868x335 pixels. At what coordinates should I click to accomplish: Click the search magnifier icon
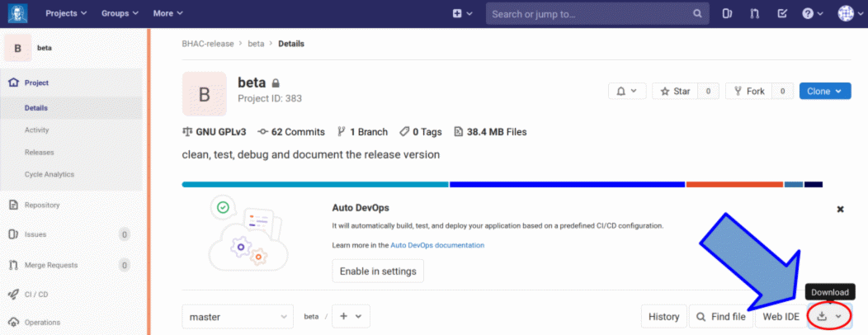click(x=697, y=14)
